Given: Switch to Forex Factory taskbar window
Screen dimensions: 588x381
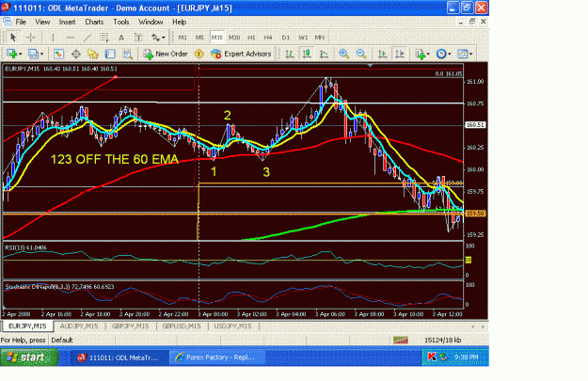Looking at the screenshot, I should tap(216, 357).
